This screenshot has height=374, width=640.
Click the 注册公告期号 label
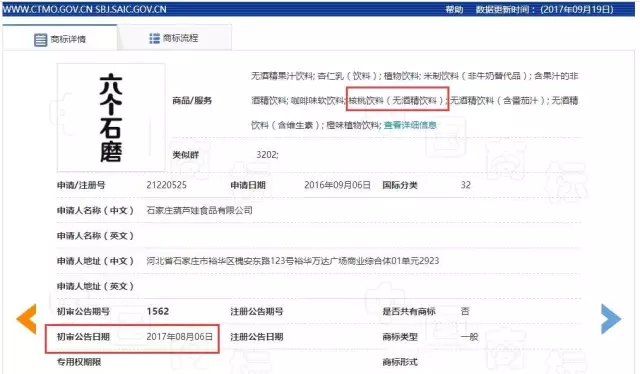click(x=257, y=312)
